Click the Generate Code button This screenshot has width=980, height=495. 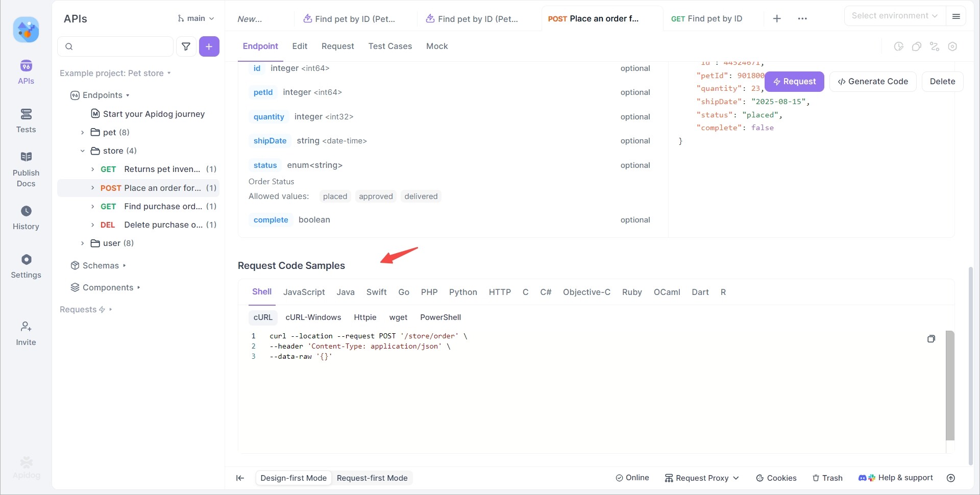pyautogui.click(x=873, y=82)
